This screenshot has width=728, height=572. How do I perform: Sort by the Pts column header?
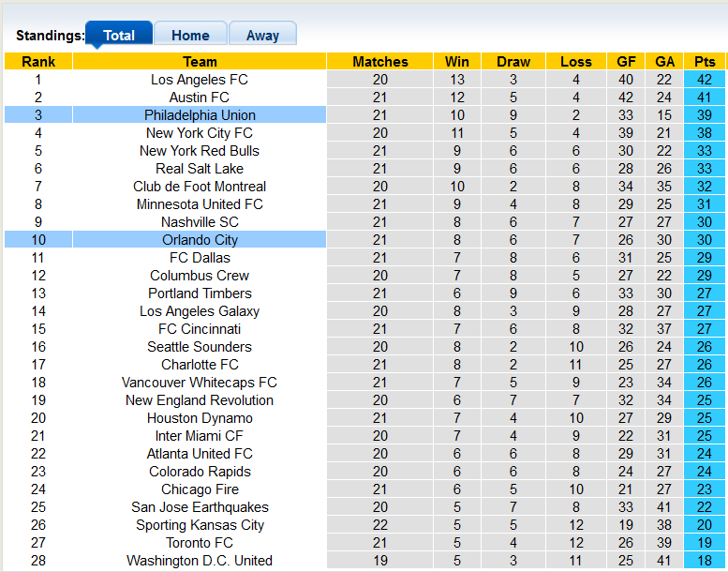[x=705, y=62]
